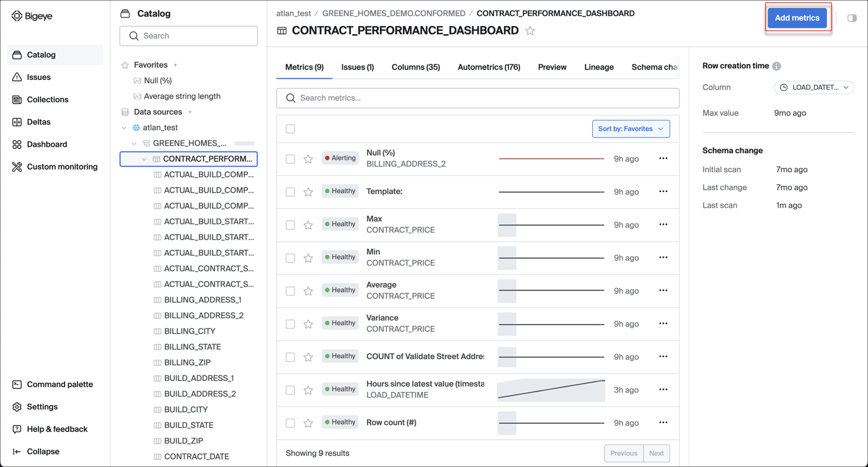Open more options for Hours since latest value
The width and height of the screenshot is (868, 467).
coord(663,390)
